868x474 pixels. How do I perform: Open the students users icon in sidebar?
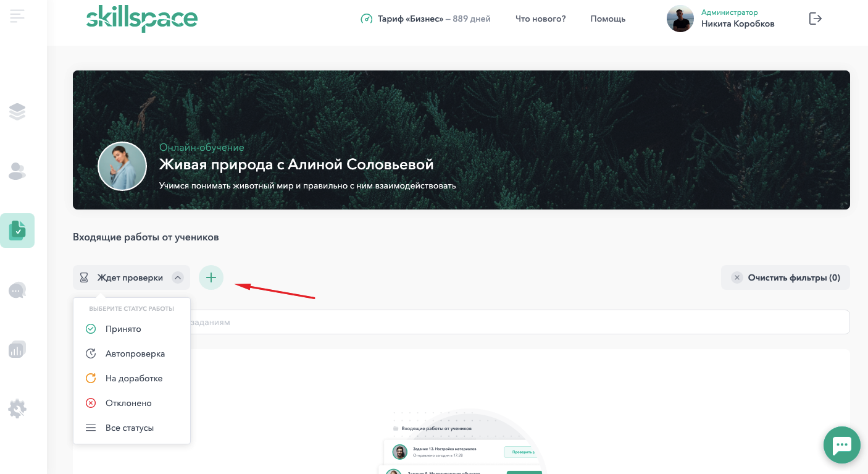[x=17, y=171]
